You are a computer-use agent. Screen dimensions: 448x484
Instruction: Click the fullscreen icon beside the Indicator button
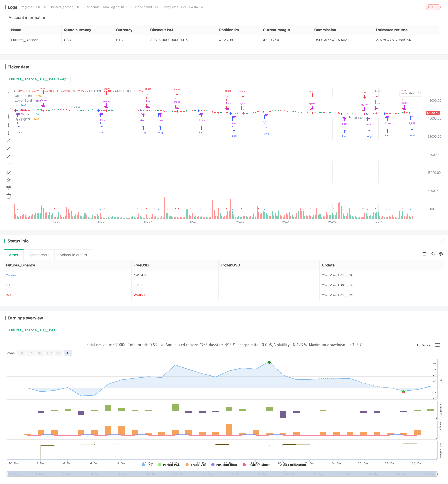(x=419, y=93)
